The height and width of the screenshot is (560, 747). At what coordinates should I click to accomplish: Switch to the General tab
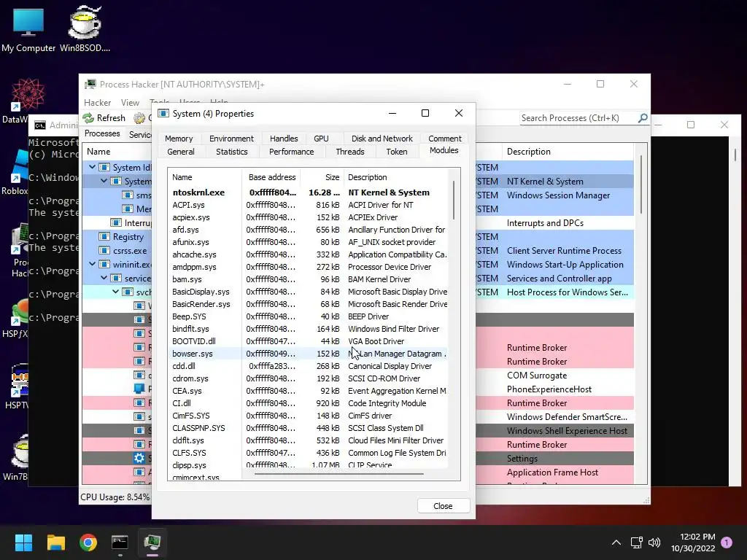point(181,152)
